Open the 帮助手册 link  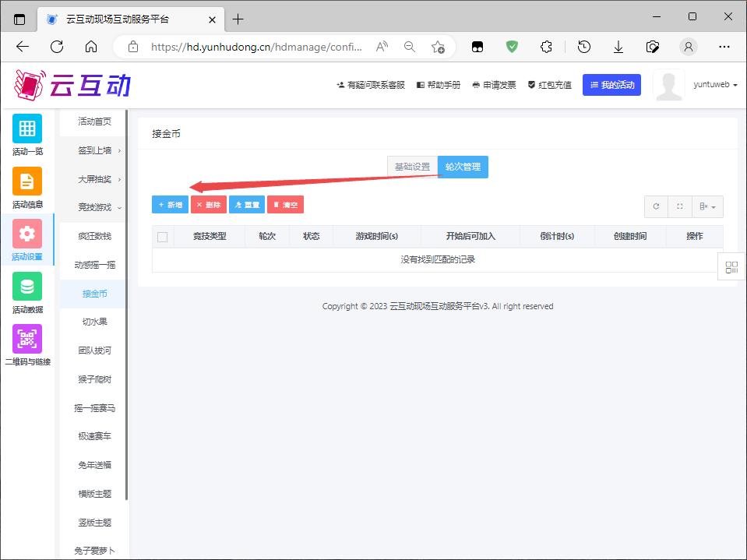click(439, 85)
